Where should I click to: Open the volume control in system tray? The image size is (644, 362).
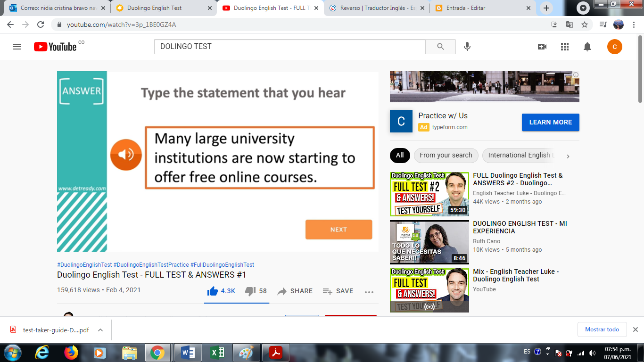coord(592,353)
